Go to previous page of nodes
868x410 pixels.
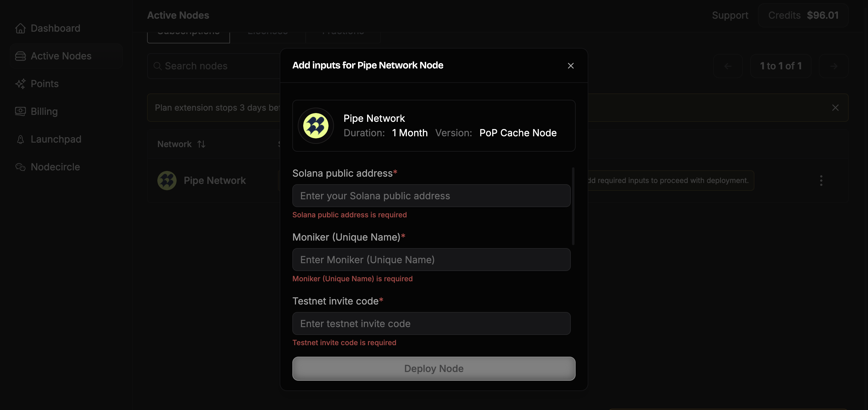tap(728, 66)
